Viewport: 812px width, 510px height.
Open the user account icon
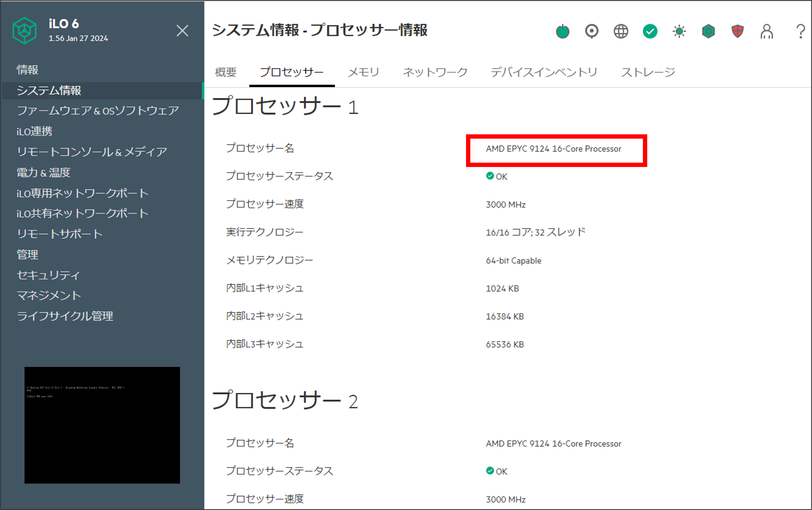point(766,31)
